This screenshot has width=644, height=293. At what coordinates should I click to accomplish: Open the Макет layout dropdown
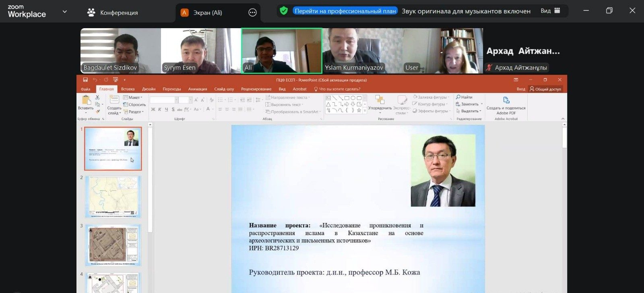pos(133,97)
